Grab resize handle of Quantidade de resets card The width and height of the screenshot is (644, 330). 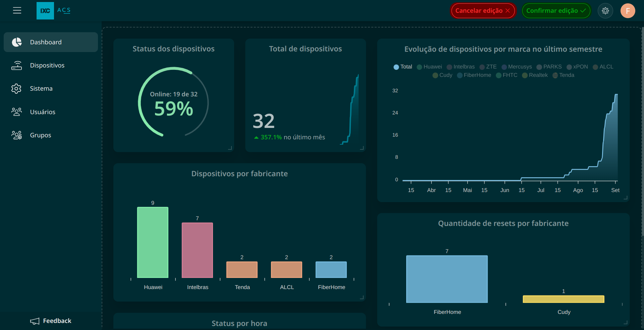coord(626,322)
